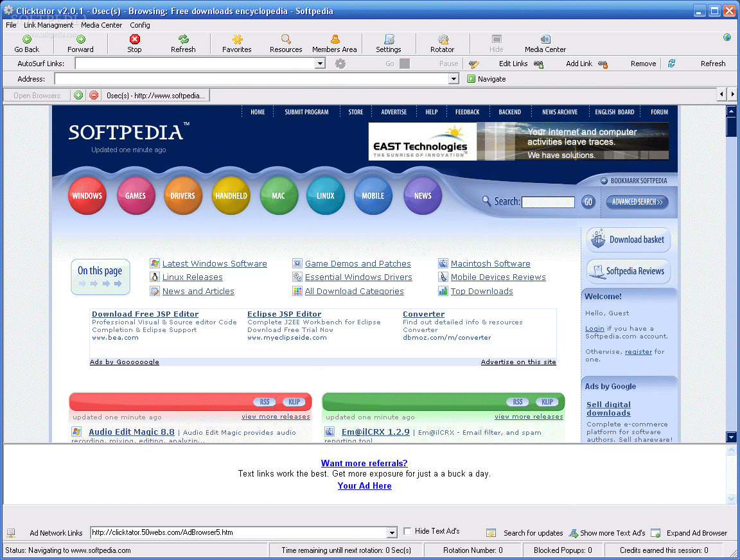Viewport: 740px width, 560px height.
Task: Open Download basket button
Action: (629, 240)
